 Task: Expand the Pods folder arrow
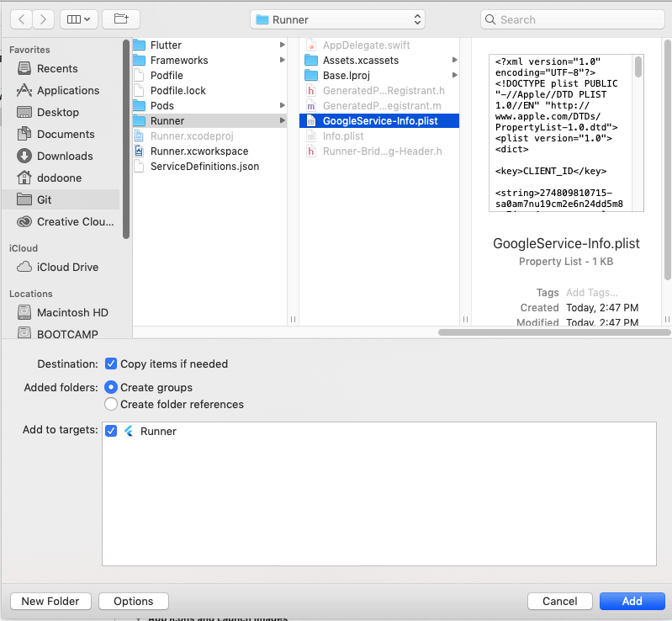[x=282, y=105]
